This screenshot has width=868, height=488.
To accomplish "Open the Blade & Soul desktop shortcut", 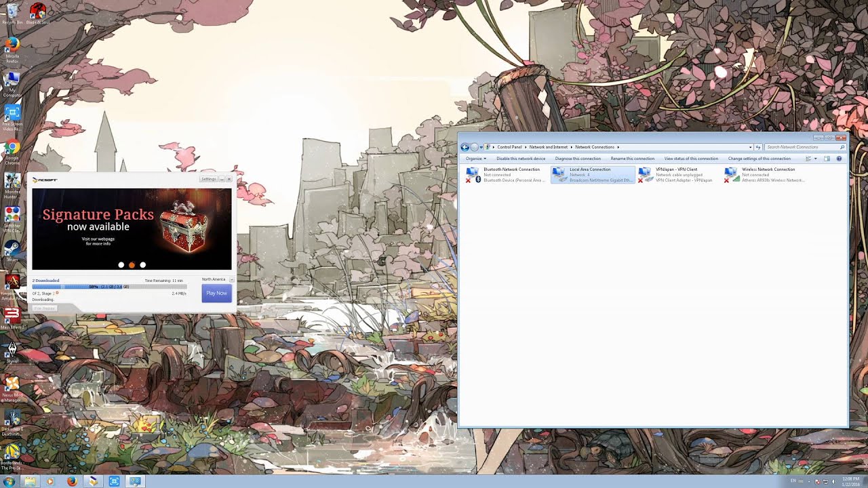I will [37, 13].
